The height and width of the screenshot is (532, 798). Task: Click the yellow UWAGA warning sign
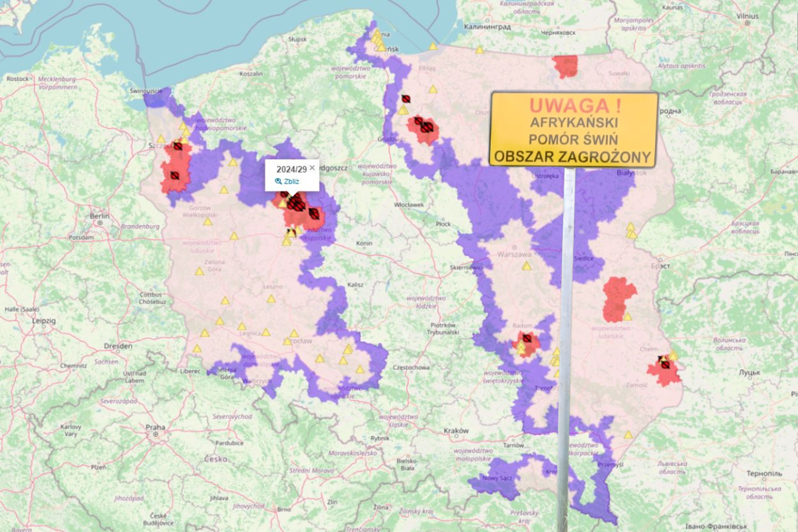(574, 130)
